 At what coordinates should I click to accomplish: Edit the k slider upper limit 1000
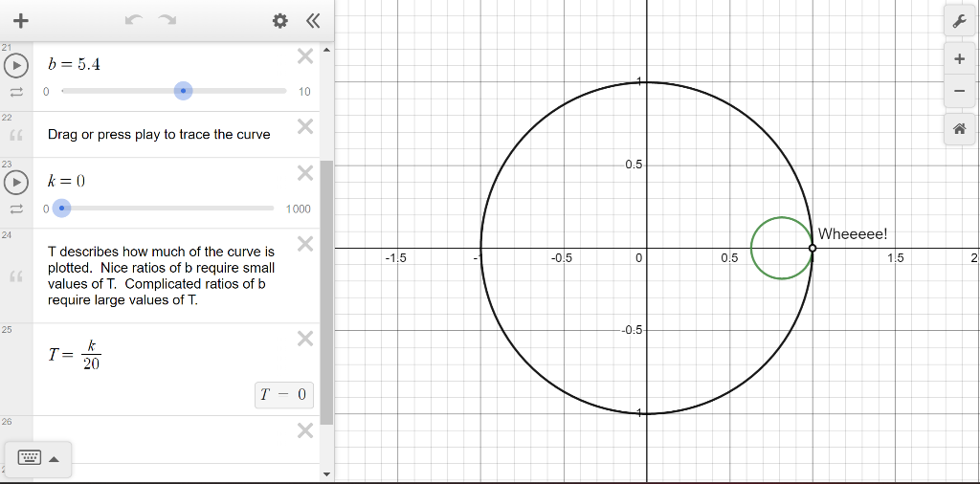coord(299,209)
